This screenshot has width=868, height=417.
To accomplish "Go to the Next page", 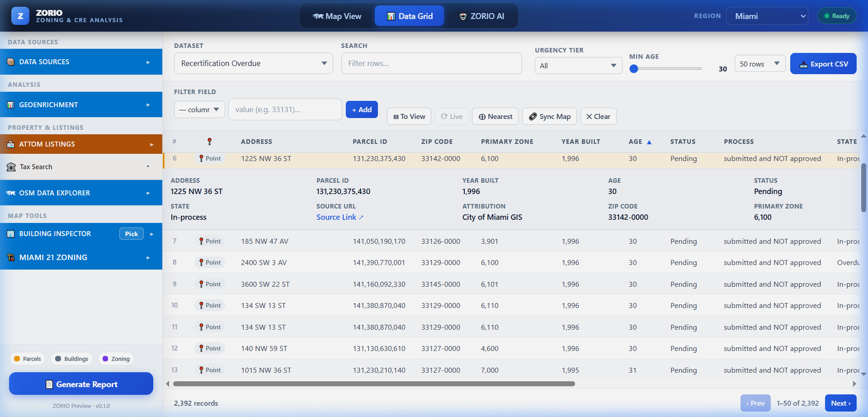I will click(x=841, y=403).
